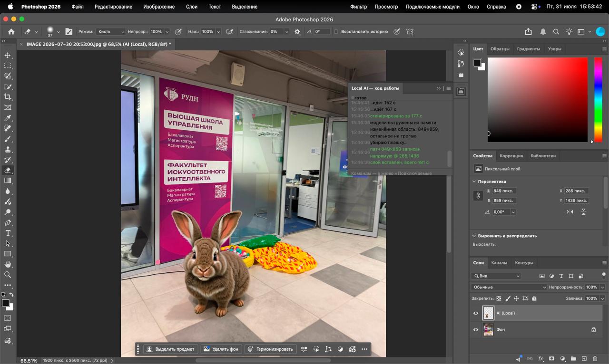The image size is (609, 364).
Task: Click the rainbow hue slider strip
Action: coord(598,100)
